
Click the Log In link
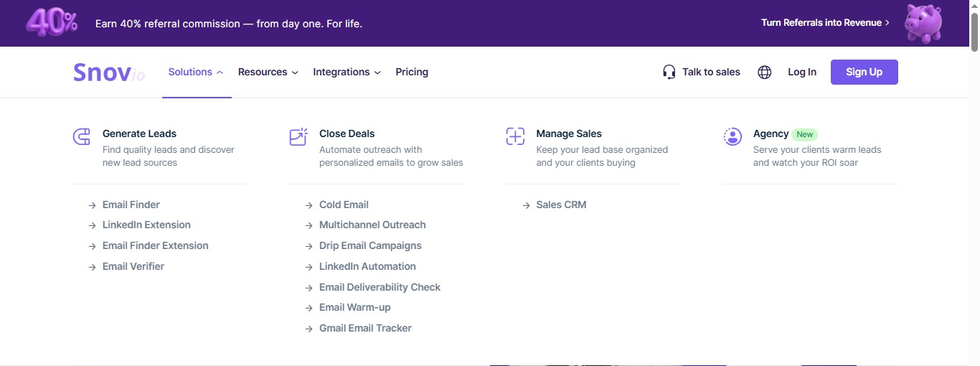click(x=802, y=72)
